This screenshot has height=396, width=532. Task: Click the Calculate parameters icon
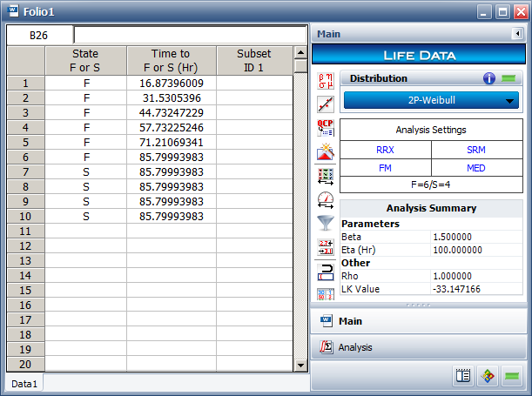pos(326,82)
